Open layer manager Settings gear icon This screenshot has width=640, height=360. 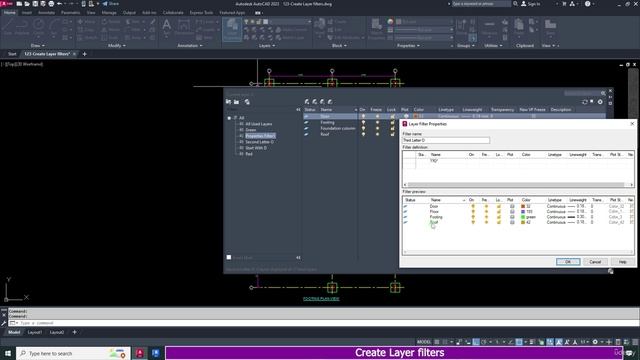600,102
